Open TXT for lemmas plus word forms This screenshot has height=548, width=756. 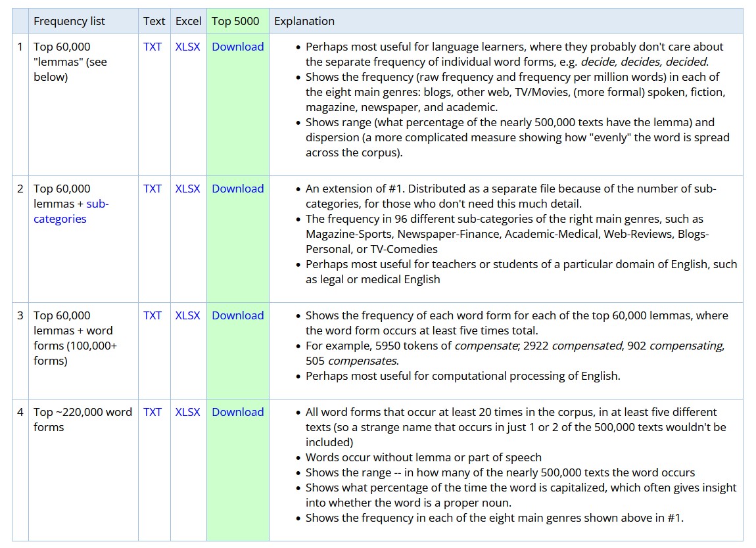tap(153, 315)
